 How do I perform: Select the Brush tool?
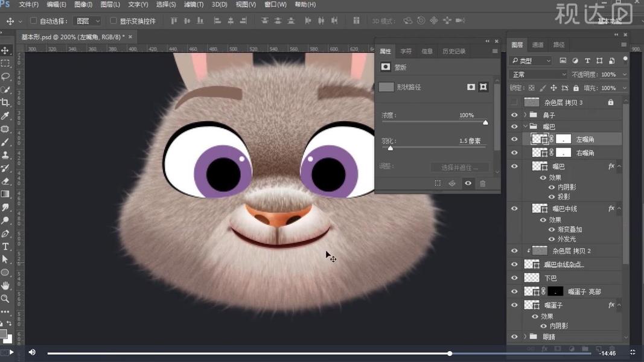[5, 142]
